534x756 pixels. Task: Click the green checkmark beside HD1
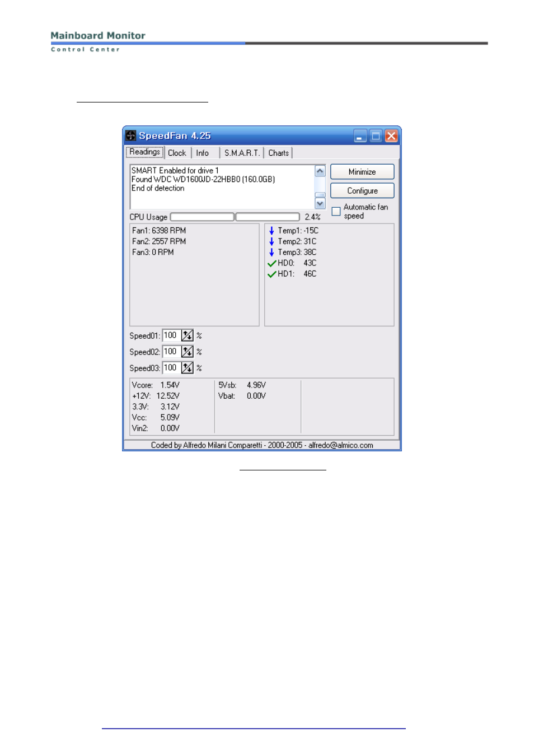[x=272, y=274]
